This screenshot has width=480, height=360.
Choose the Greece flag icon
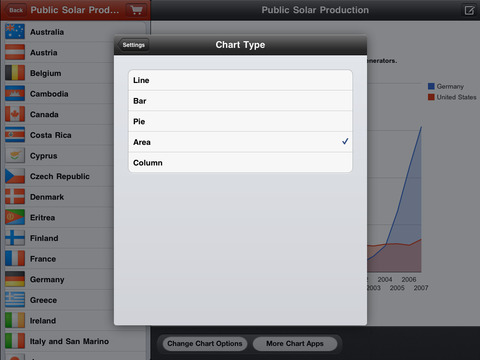click(x=15, y=300)
